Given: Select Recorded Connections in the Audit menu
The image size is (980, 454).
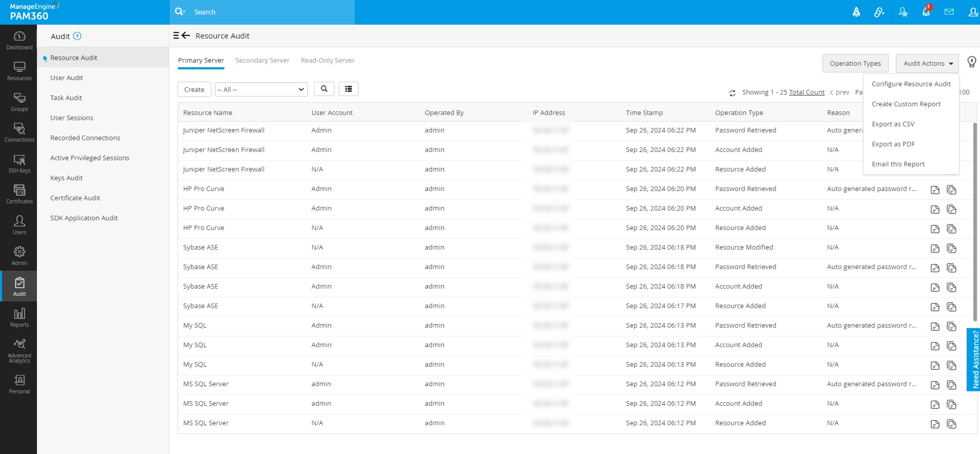Looking at the screenshot, I should pyautogui.click(x=103, y=138).
